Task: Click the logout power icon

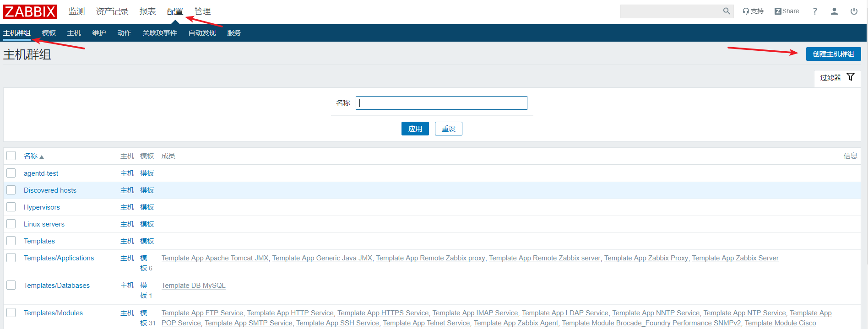Action: [x=854, y=11]
